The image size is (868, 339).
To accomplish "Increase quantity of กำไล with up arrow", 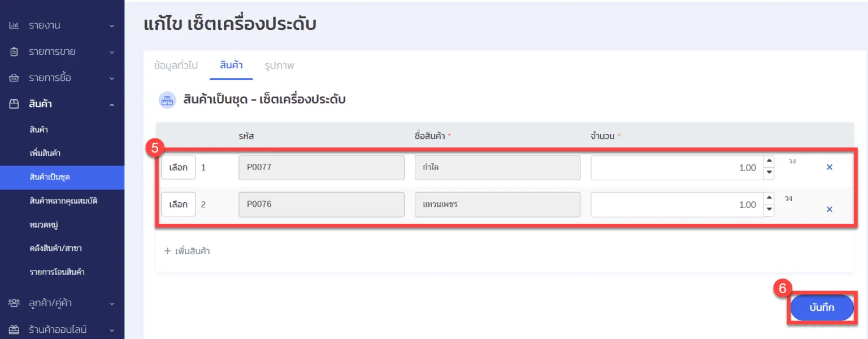I will point(769,162).
